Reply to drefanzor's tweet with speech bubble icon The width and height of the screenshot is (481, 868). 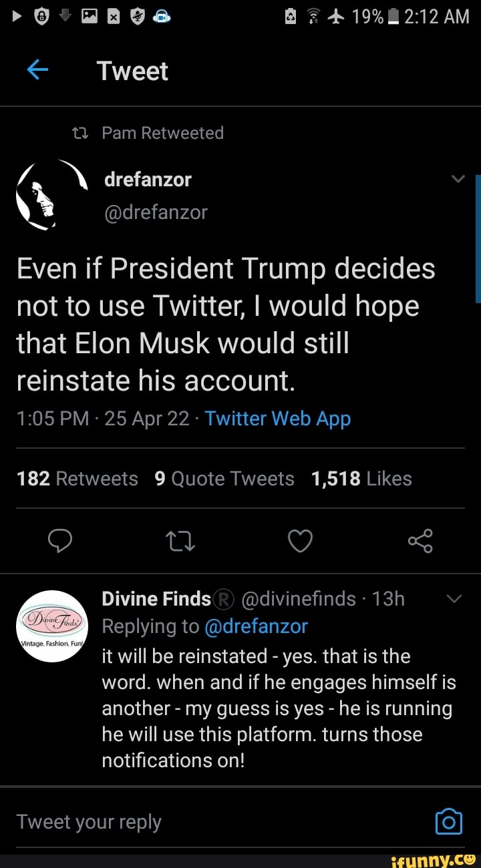tap(60, 541)
